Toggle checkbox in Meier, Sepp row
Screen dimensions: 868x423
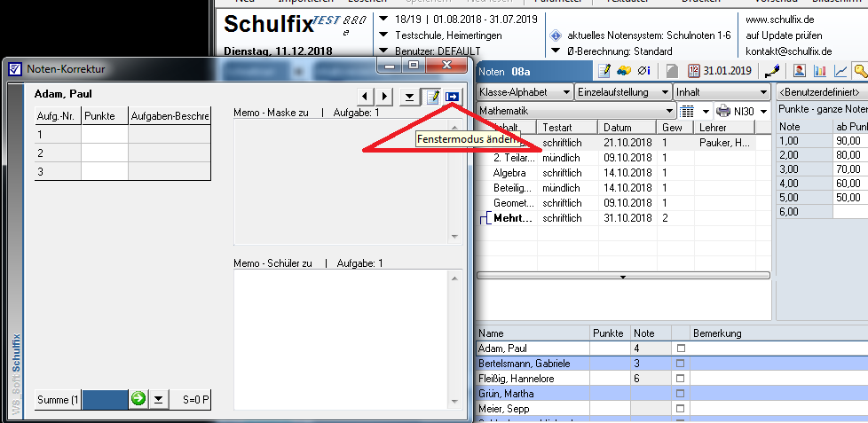pyautogui.click(x=681, y=409)
